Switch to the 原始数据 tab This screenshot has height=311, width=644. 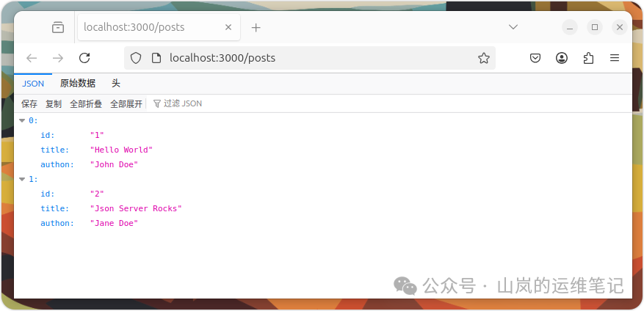pos(78,84)
